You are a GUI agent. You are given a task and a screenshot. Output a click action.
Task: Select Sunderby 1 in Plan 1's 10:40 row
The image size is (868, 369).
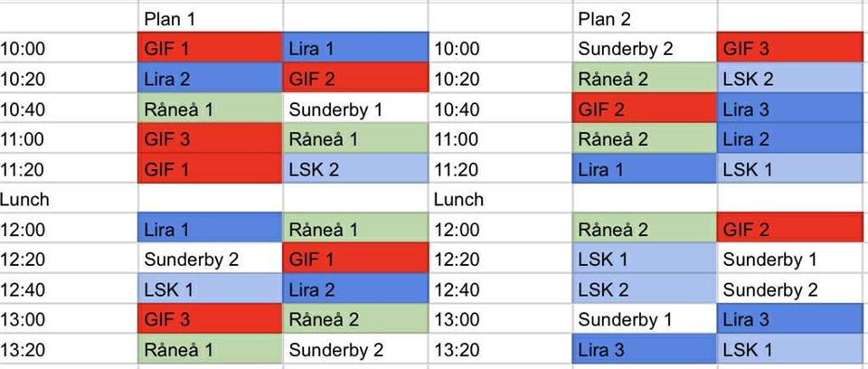tap(354, 109)
